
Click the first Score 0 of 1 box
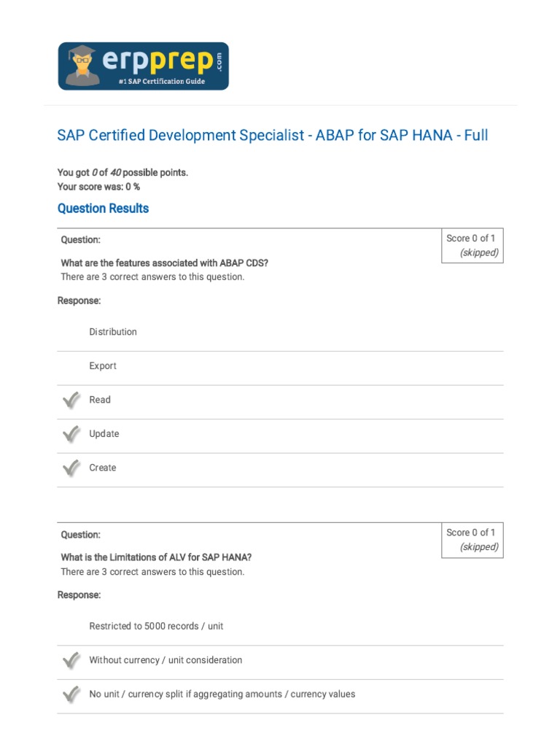472,245
